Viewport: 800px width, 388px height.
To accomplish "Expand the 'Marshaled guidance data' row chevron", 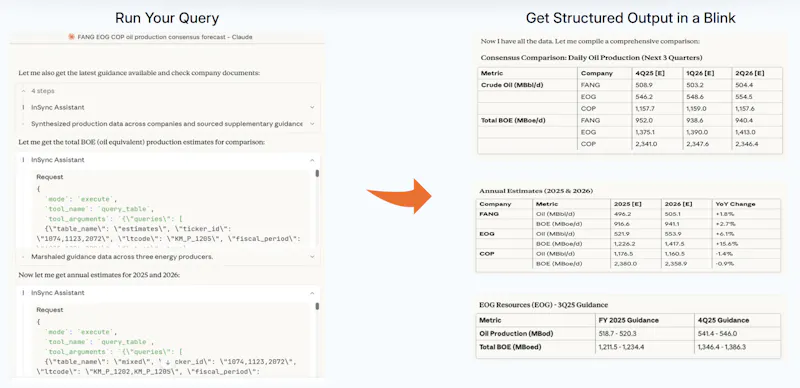I will 312,257.
